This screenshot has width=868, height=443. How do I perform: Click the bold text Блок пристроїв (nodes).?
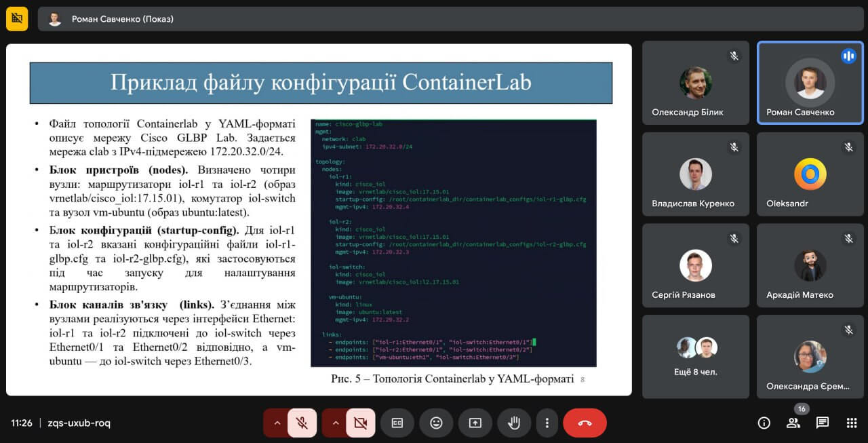(x=119, y=170)
